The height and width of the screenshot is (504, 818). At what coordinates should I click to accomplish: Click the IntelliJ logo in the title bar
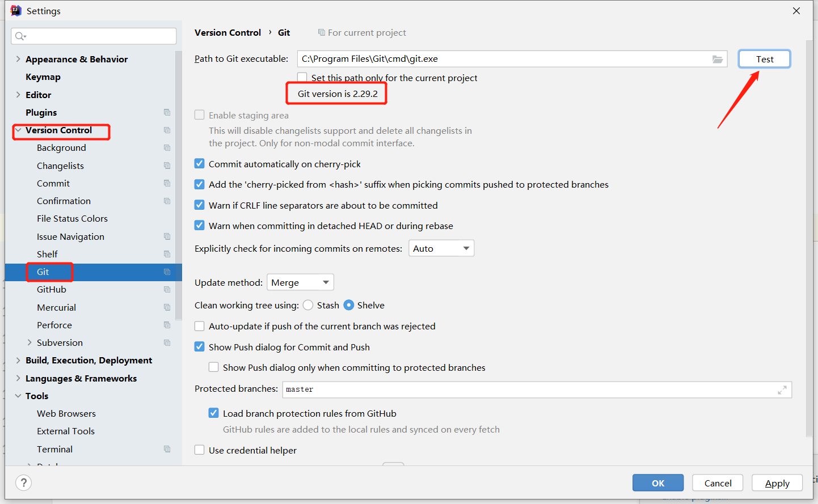tap(16, 11)
